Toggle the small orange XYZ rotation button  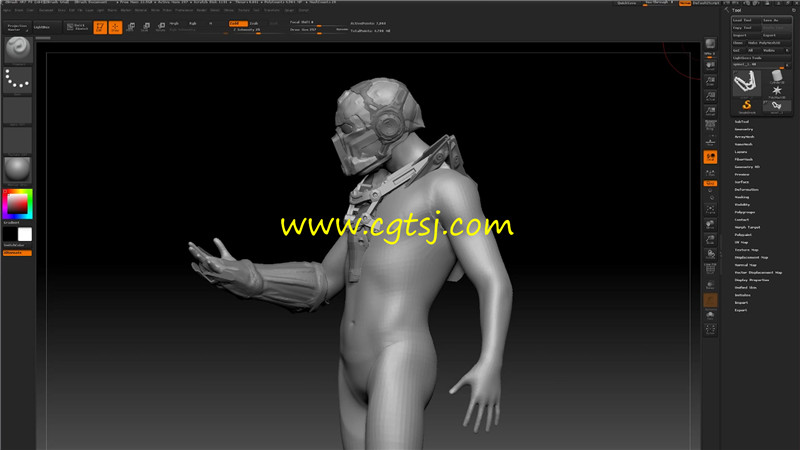710,183
